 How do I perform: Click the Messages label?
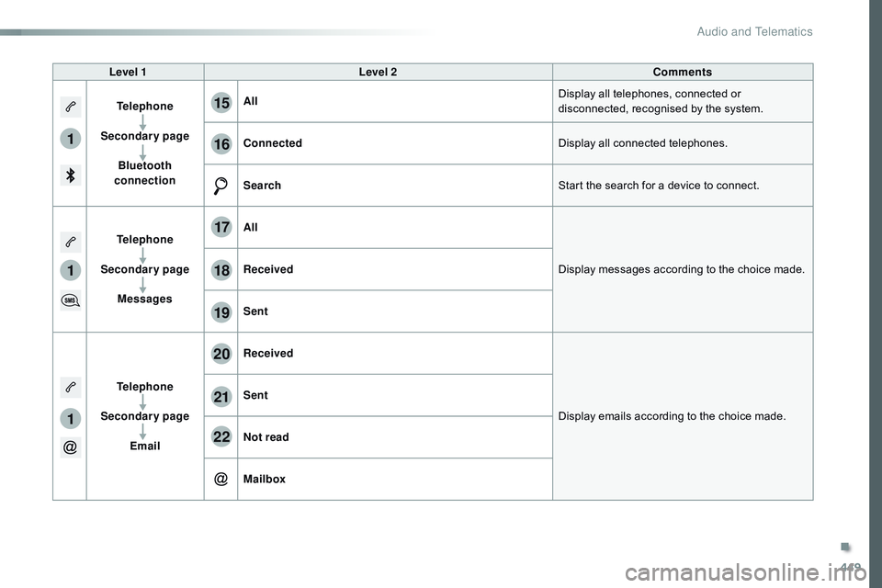click(144, 300)
